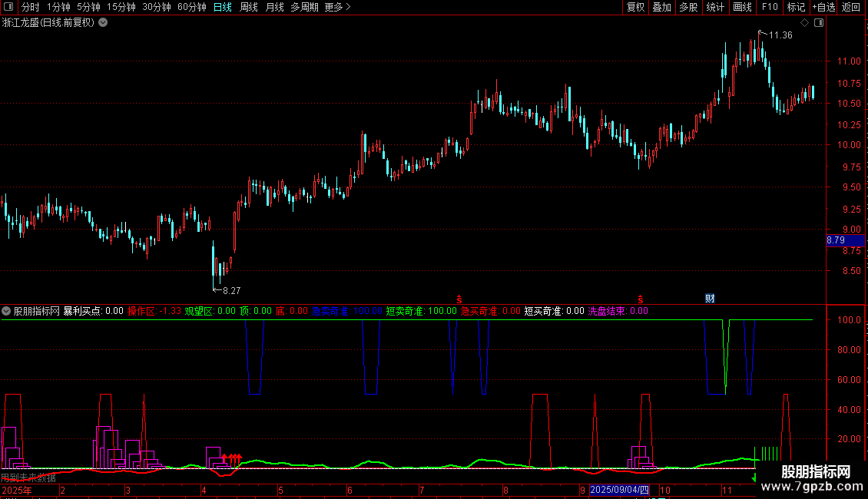Click the 观望区 indicator value

click(x=210, y=311)
